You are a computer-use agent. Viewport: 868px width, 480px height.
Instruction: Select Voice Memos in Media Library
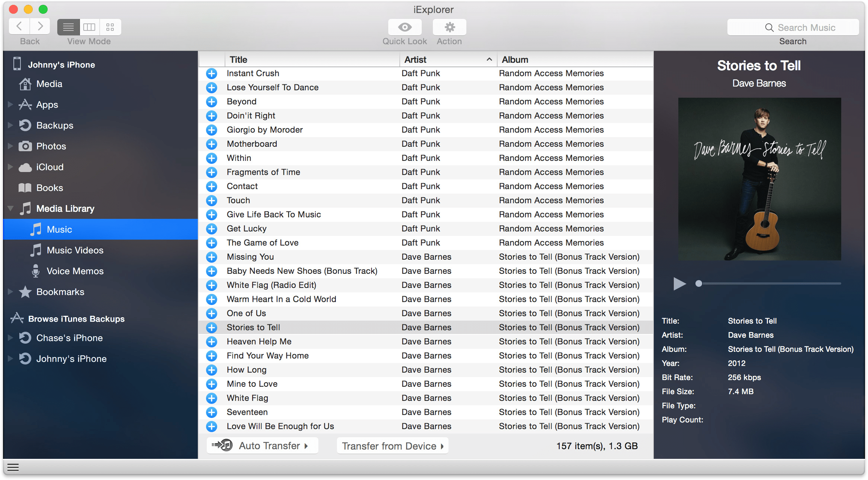[75, 271]
